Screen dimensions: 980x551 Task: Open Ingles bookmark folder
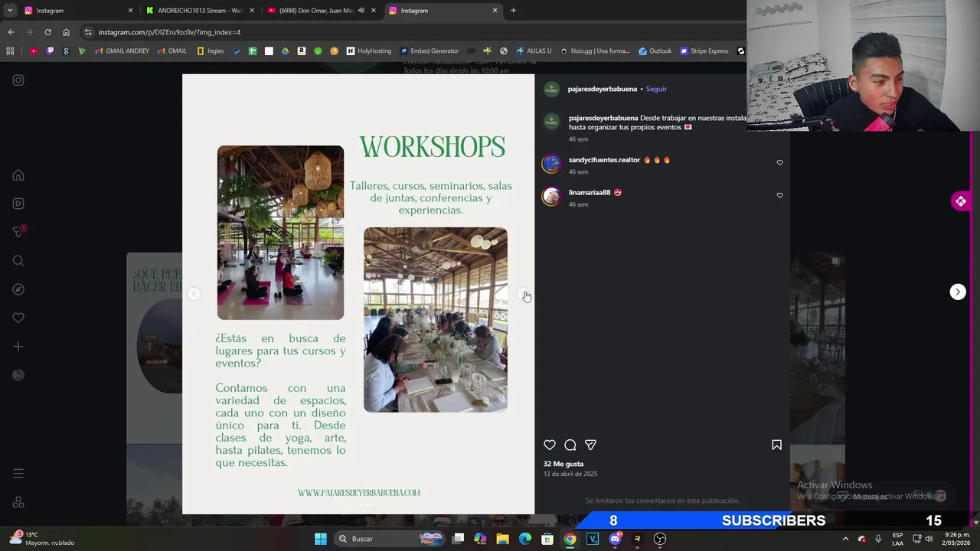211,51
